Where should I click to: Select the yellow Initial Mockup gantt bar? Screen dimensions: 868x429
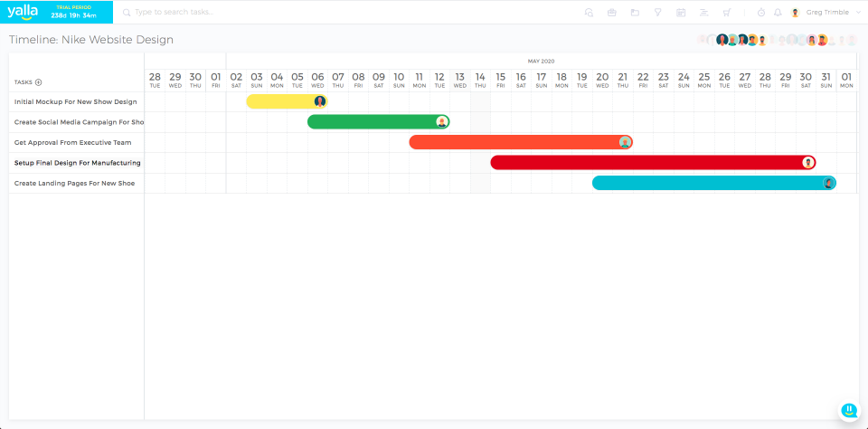(287, 101)
